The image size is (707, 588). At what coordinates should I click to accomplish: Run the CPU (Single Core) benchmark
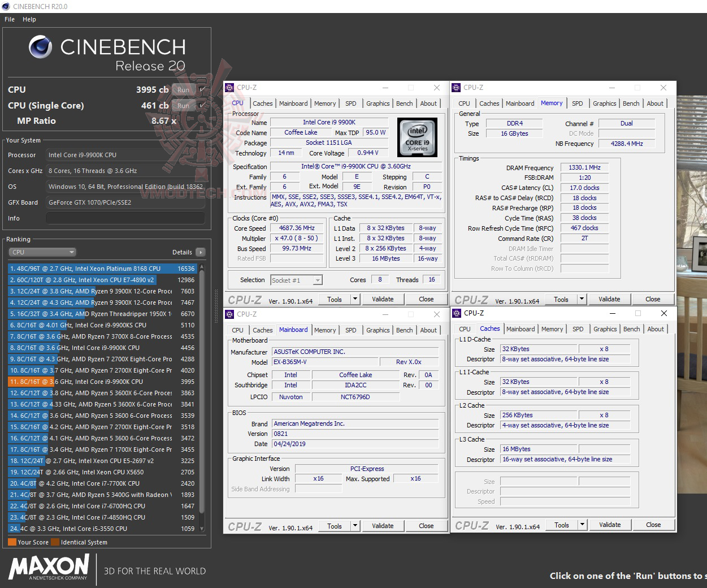(x=183, y=106)
